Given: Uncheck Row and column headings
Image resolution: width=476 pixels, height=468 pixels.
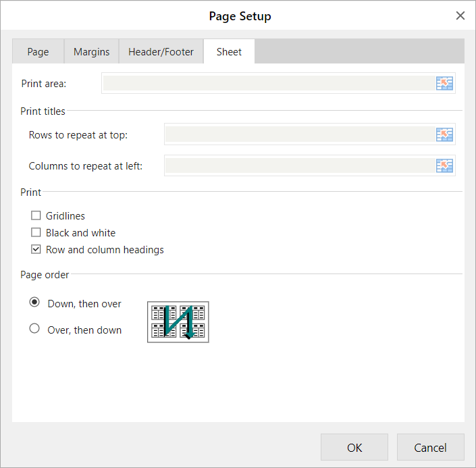Looking at the screenshot, I should click(x=36, y=249).
